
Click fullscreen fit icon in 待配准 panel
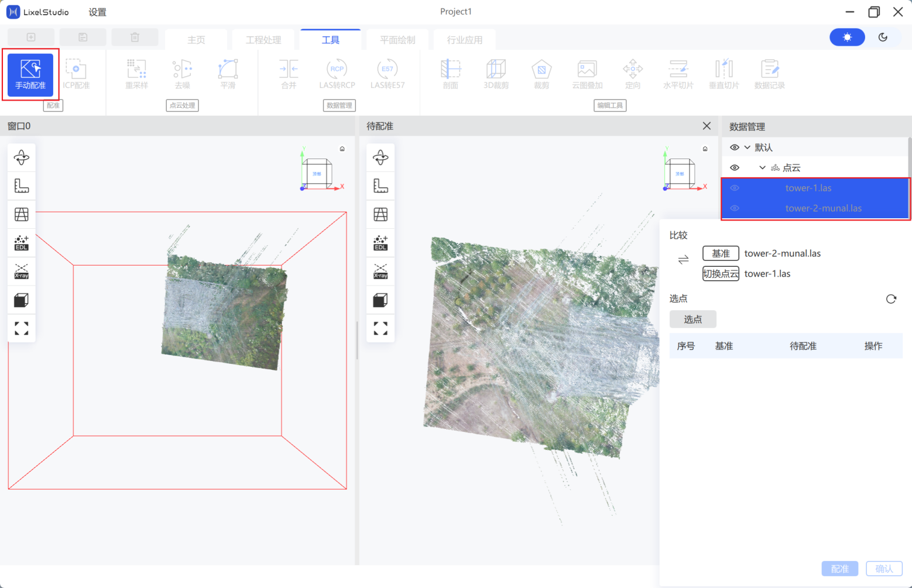point(380,328)
